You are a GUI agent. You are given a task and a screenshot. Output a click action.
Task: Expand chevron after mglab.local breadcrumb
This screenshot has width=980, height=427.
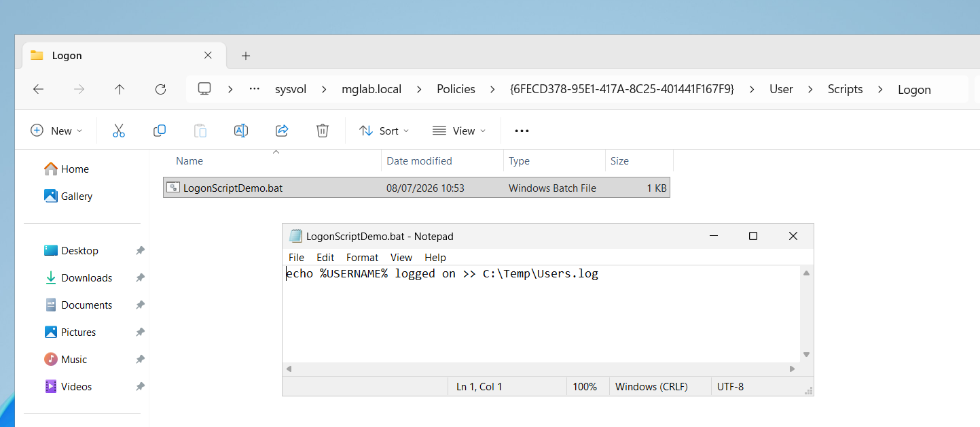(x=419, y=89)
